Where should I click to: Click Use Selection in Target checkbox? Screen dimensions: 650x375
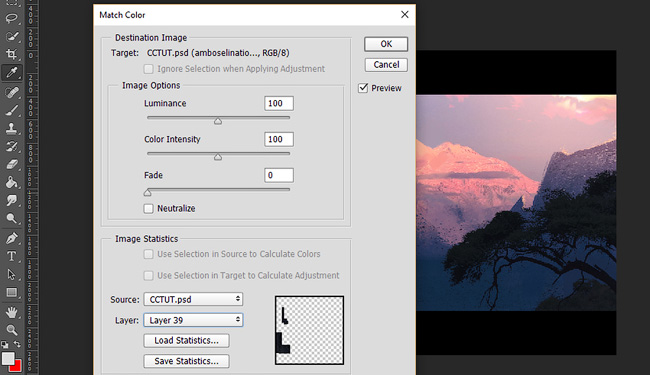[148, 276]
